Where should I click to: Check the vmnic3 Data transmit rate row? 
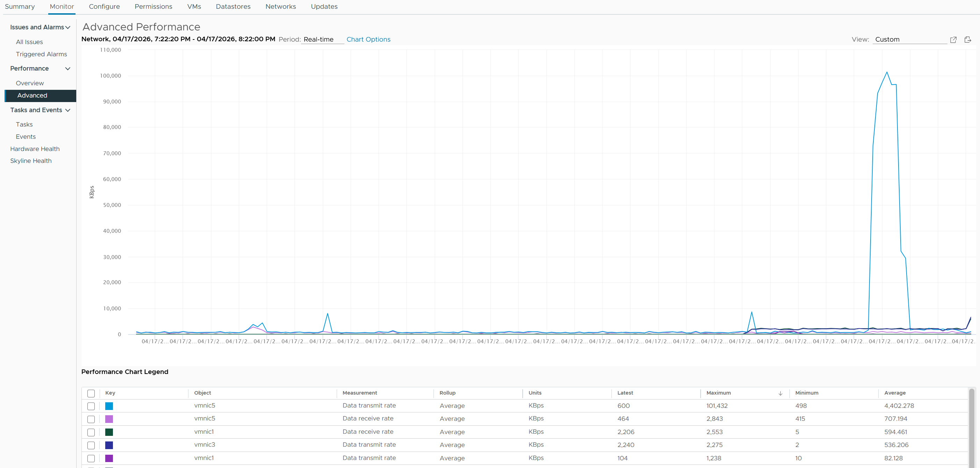[91, 445]
